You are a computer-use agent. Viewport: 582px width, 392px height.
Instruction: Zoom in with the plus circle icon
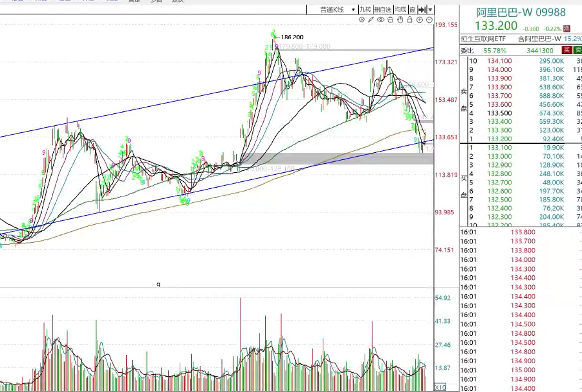pyautogui.click(x=420, y=20)
